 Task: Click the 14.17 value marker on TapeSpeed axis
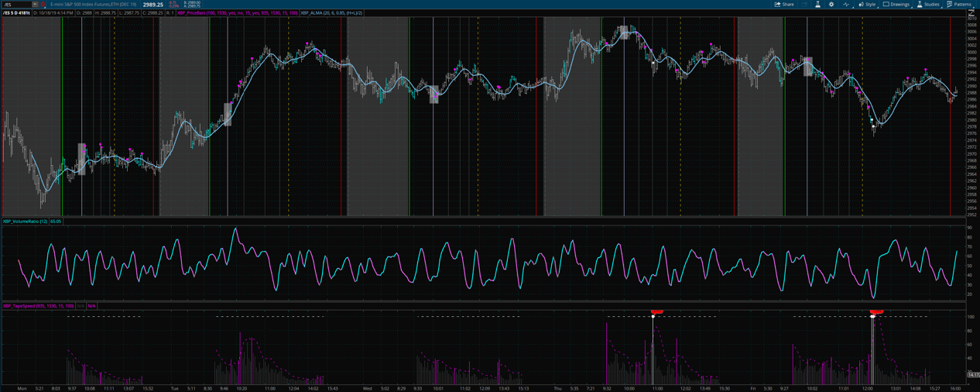(973, 375)
